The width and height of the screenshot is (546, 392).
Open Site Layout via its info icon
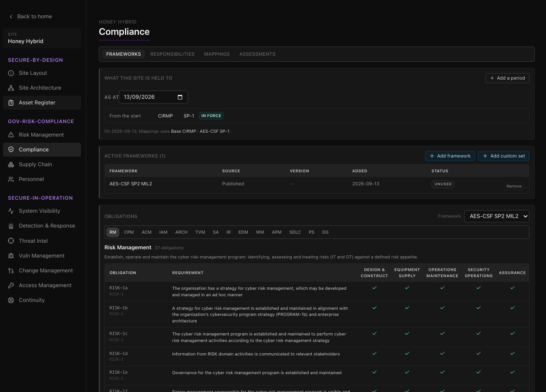(x=11, y=73)
